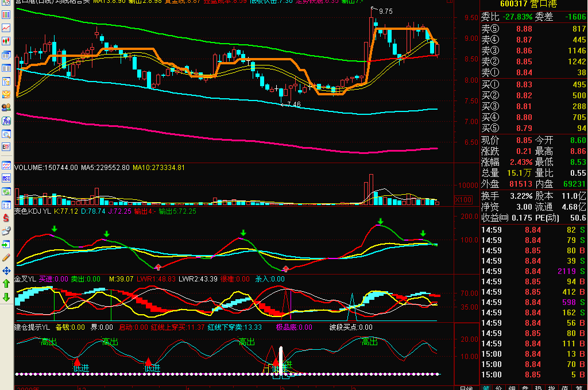Click the 变色KDJ YL indicator label
Screen dimensions: 588x390
point(33,211)
